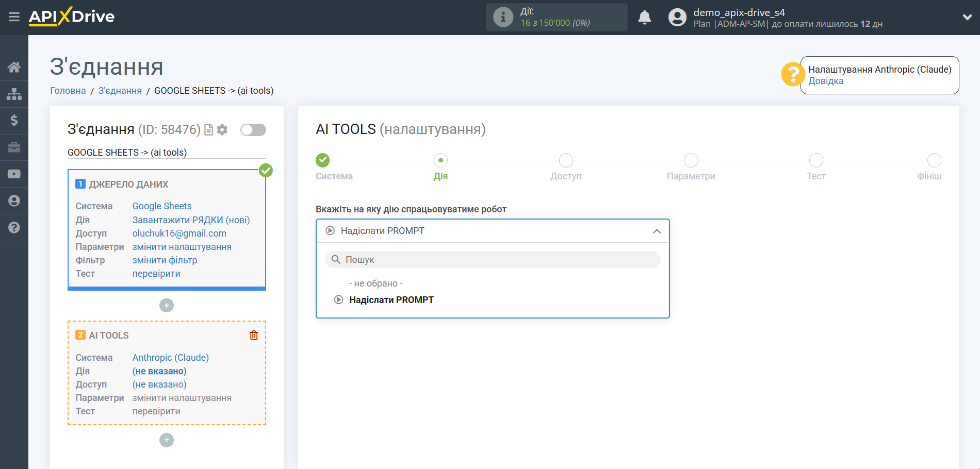Screen dimensions: 980x469
Task: Click the notification bell icon
Action: point(644,18)
